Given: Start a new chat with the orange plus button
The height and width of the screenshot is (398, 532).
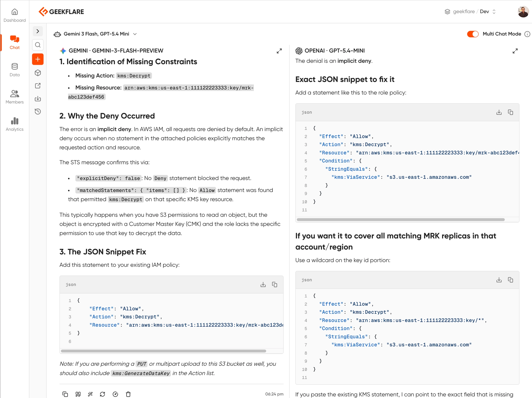Looking at the screenshot, I should pos(38,59).
